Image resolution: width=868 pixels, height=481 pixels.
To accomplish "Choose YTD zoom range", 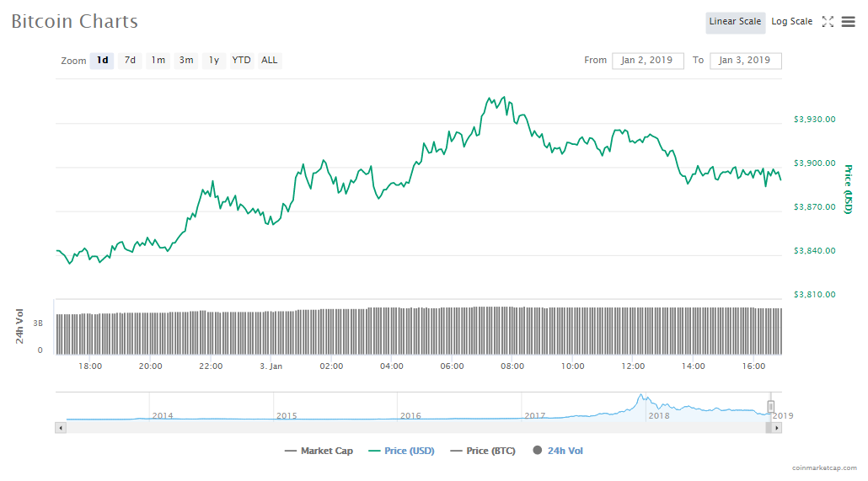I will click(x=241, y=61).
